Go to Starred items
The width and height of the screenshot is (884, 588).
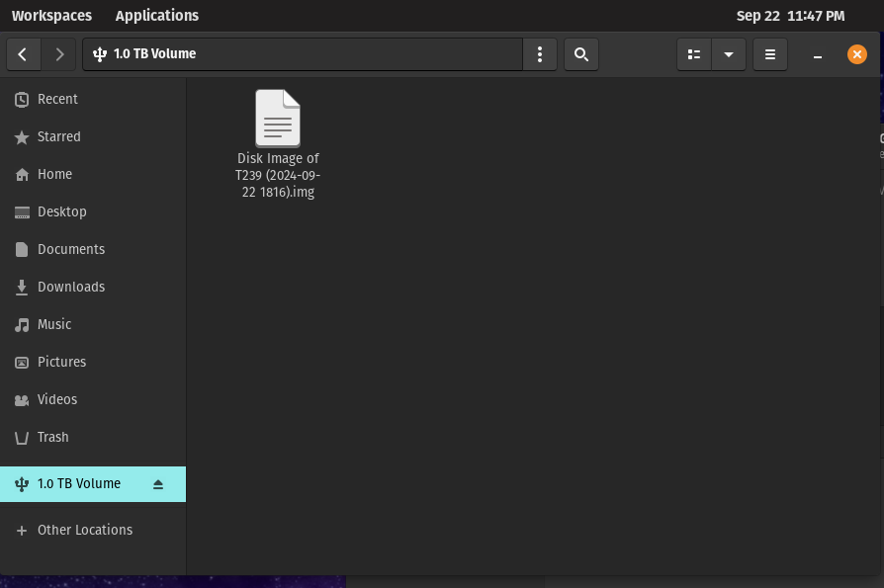tap(58, 136)
